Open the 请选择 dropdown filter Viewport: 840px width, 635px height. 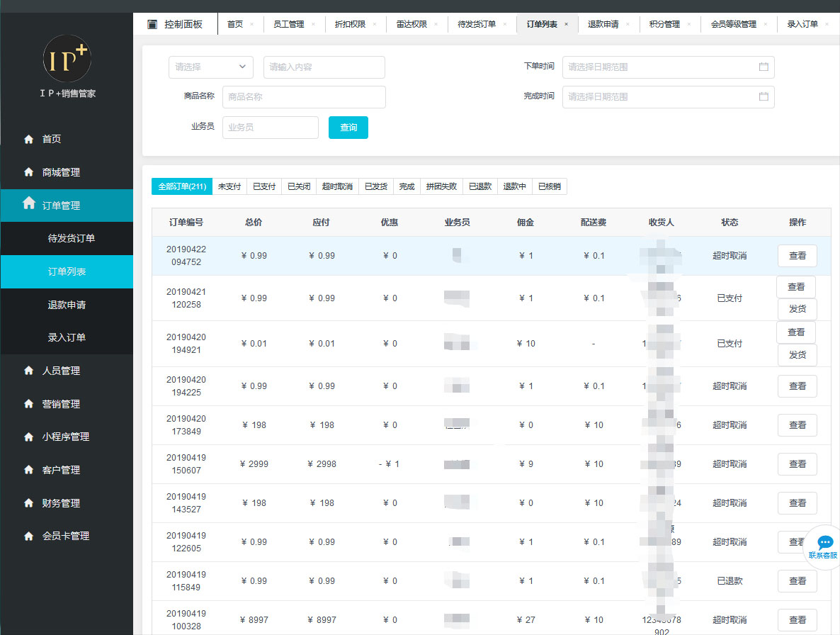[210, 67]
